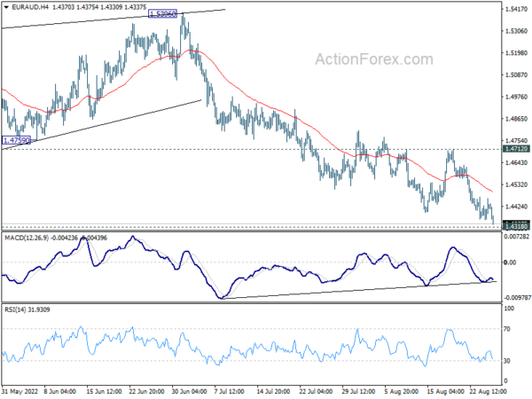This screenshot has width=532, height=399.
Task: Click the 22 Jul 04:00 time label
Action: point(317,391)
